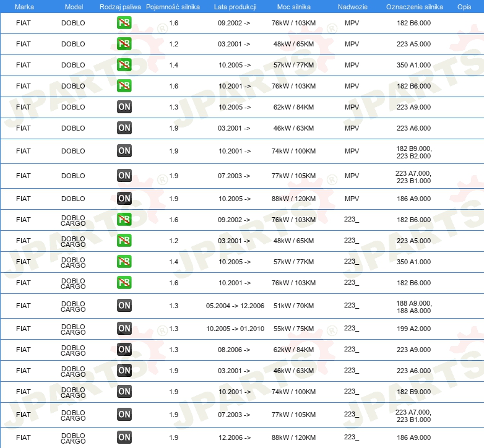Screen dimensions: 484x448
Task: Select production years 05.2004 -> 12.2006
Action: tap(235, 306)
